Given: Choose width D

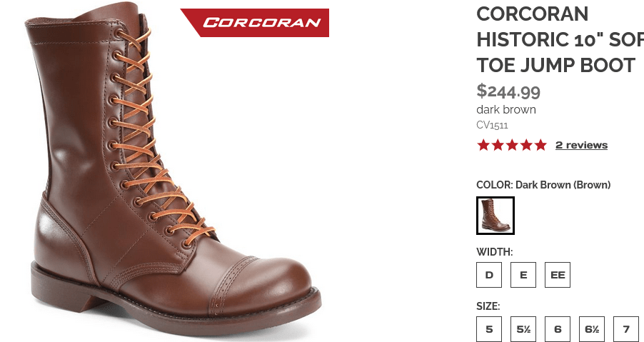Looking at the screenshot, I should pyautogui.click(x=489, y=275).
